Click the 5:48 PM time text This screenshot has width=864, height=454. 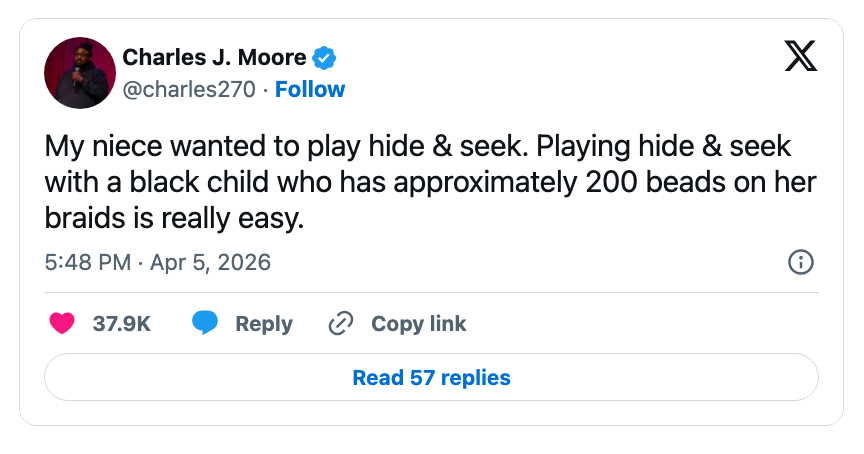coord(88,262)
